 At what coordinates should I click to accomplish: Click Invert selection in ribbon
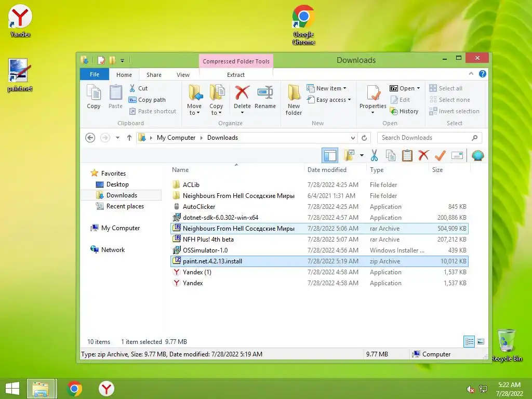pyautogui.click(x=454, y=111)
